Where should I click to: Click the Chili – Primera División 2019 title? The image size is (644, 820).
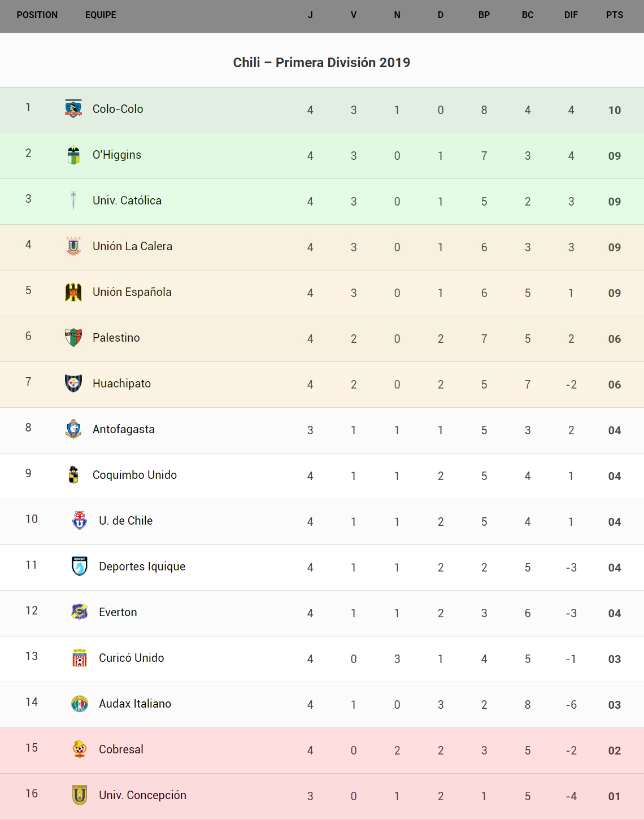point(321,63)
